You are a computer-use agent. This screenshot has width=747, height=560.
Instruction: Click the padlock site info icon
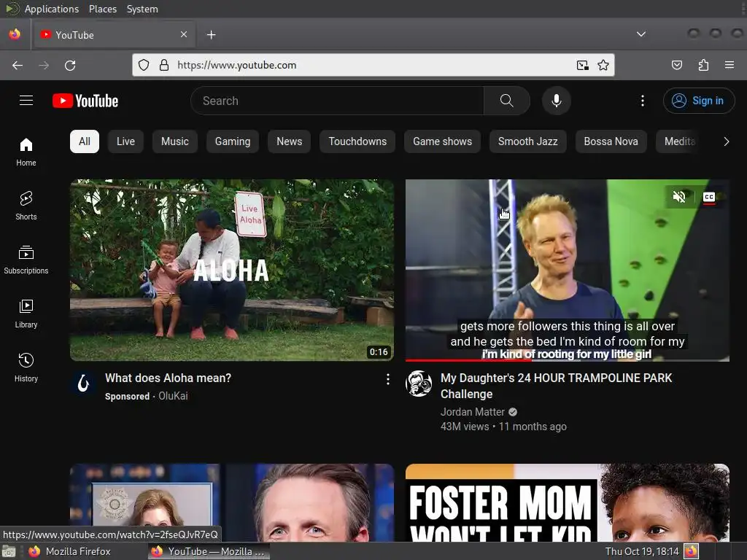pos(164,65)
